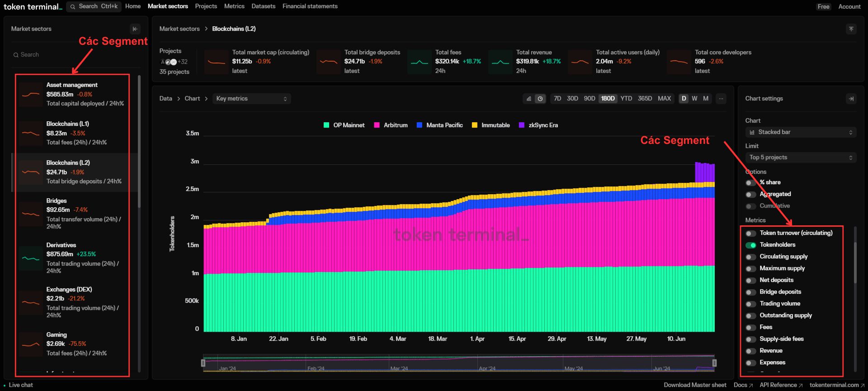This screenshot has width=868, height=391.
Task: Click the scroll-to-top arrow icon
Action: 851,29
